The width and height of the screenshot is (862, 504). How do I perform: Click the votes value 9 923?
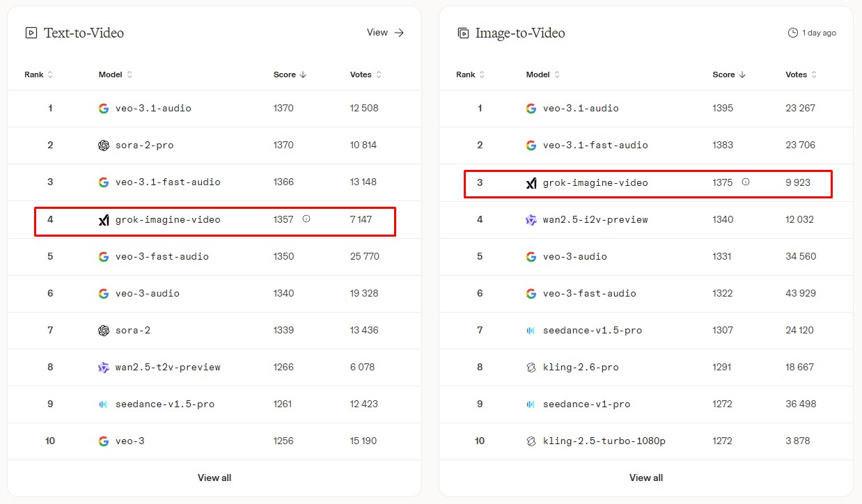point(798,183)
